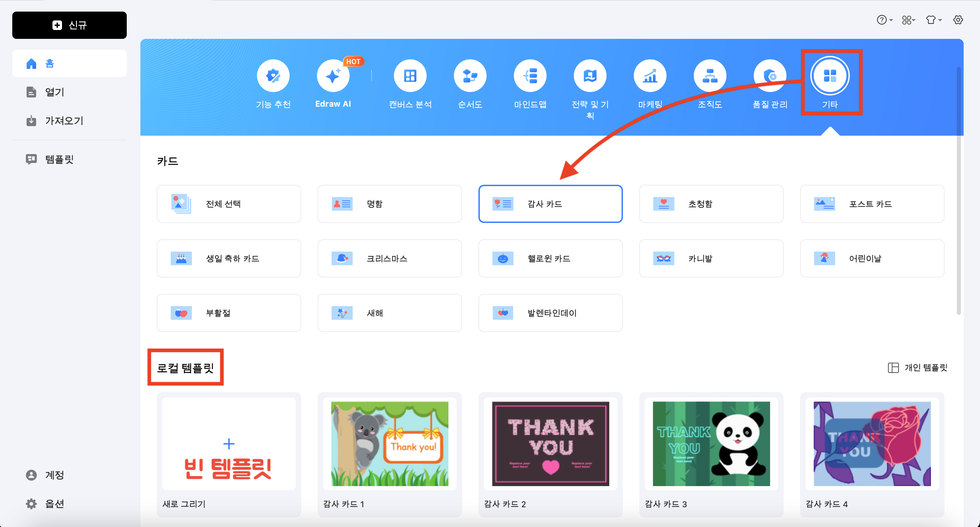Expand the apps grid dropdown at top right
This screenshot has height=527, width=980.
908,20
